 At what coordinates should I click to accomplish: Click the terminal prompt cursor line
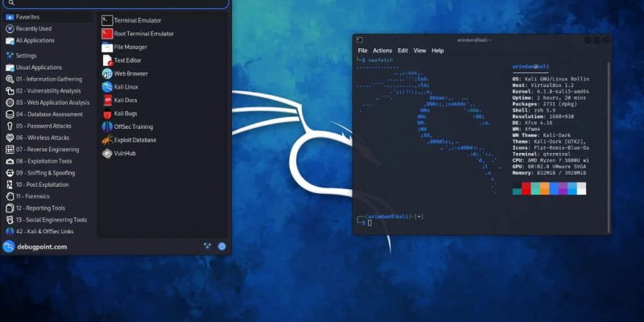[364, 223]
